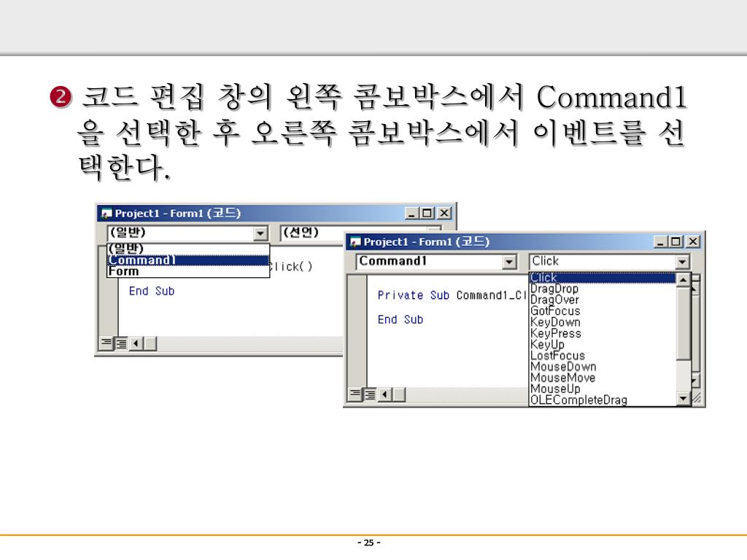The image size is (747, 560).
Task: Select the DragOver event
Action: pos(602,300)
